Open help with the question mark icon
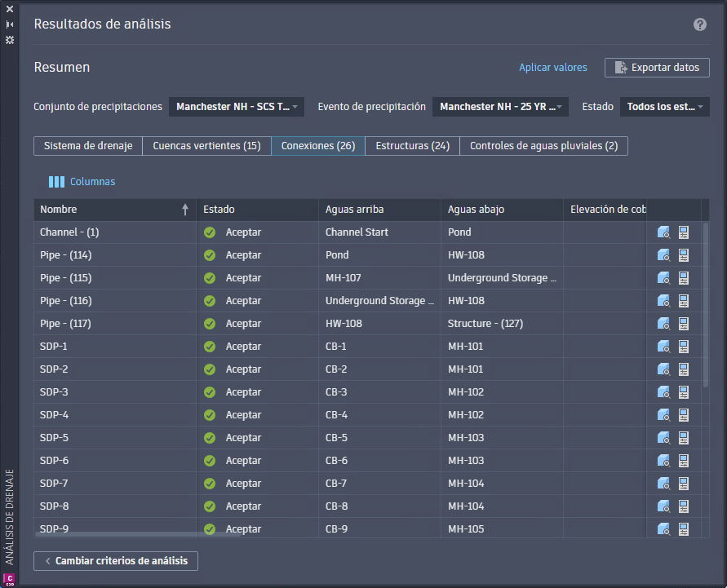The image size is (727, 588). (699, 24)
